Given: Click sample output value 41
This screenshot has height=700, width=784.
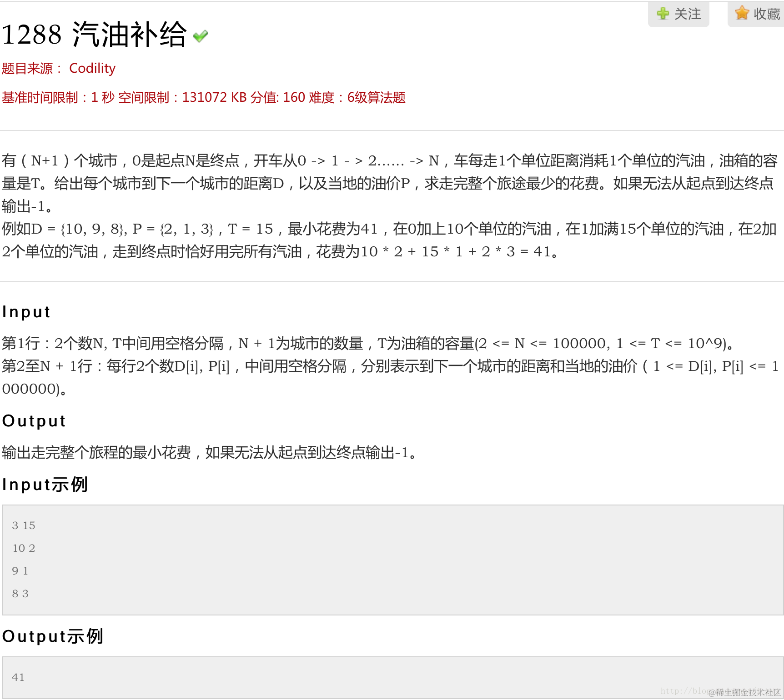Looking at the screenshot, I should (18, 677).
